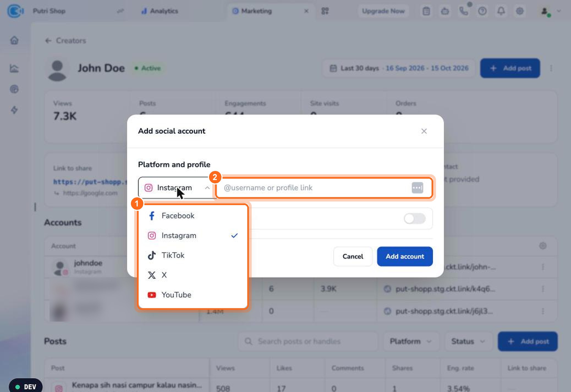This screenshot has width=571, height=392.
Task: Click the Search posts or handles field
Action: point(308,341)
